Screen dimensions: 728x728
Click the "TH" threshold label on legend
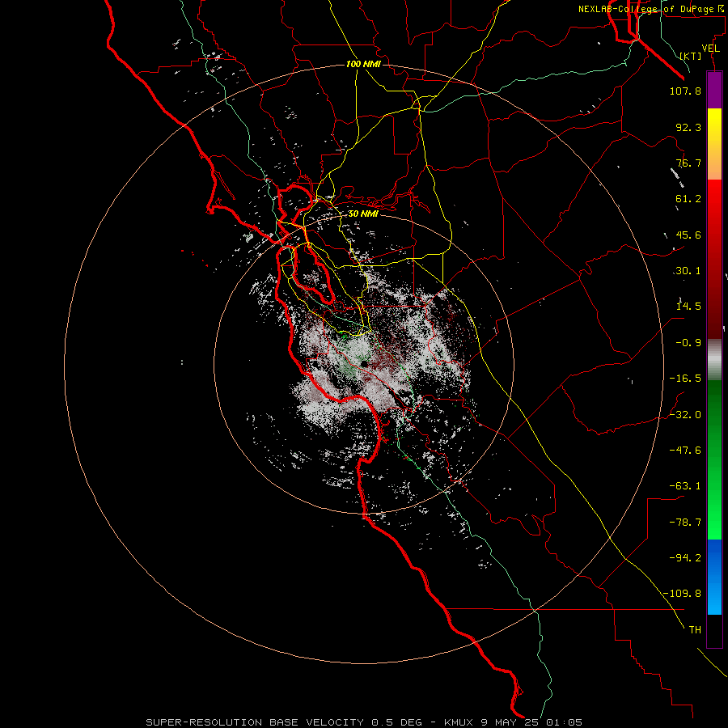(695, 630)
